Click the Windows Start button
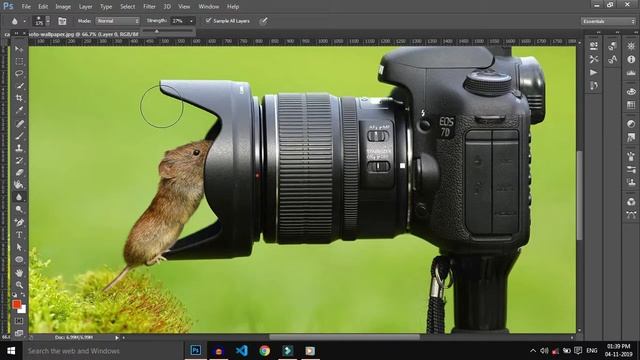The width and height of the screenshot is (640, 360). pyautogui.click(x=11, y=351)
